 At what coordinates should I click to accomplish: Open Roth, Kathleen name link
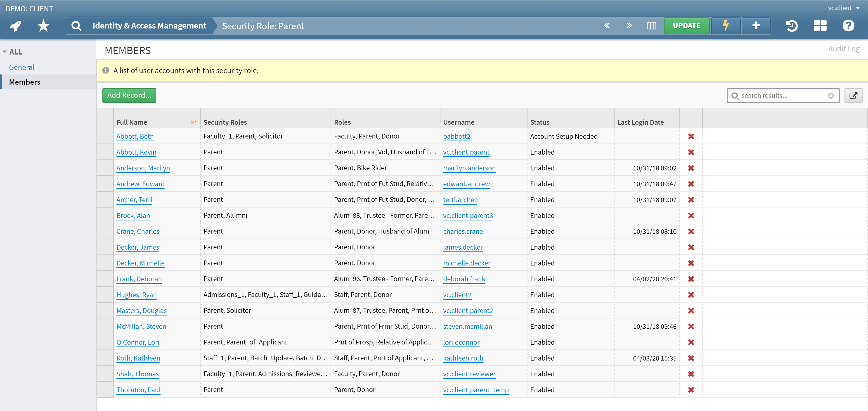coord(138,358)
